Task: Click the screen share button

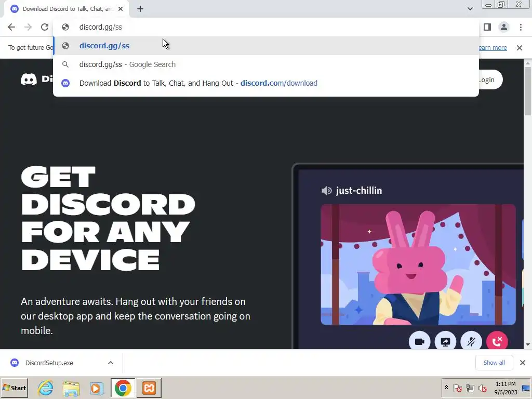Action: tap(445, 341)
